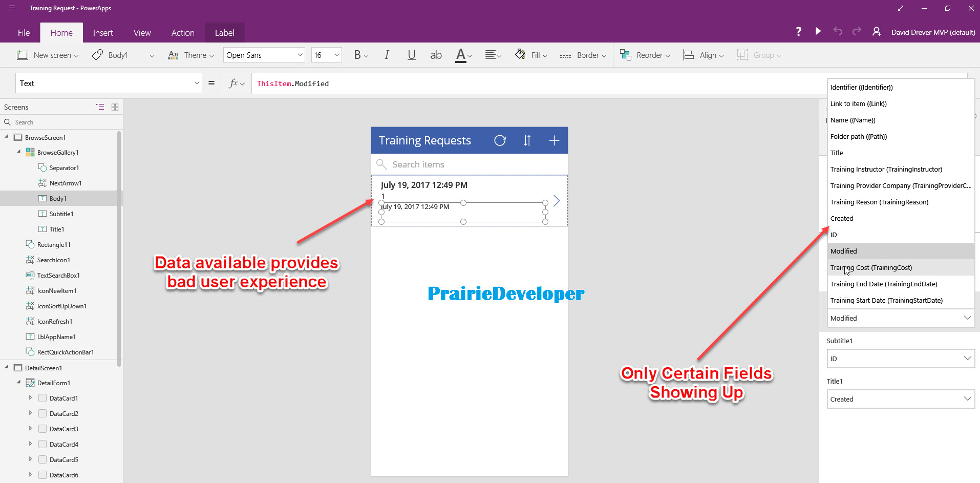Viewport: 980px width, 483px height.
Task: Select TextSearchBox1 in the tree
Action: 58,275
